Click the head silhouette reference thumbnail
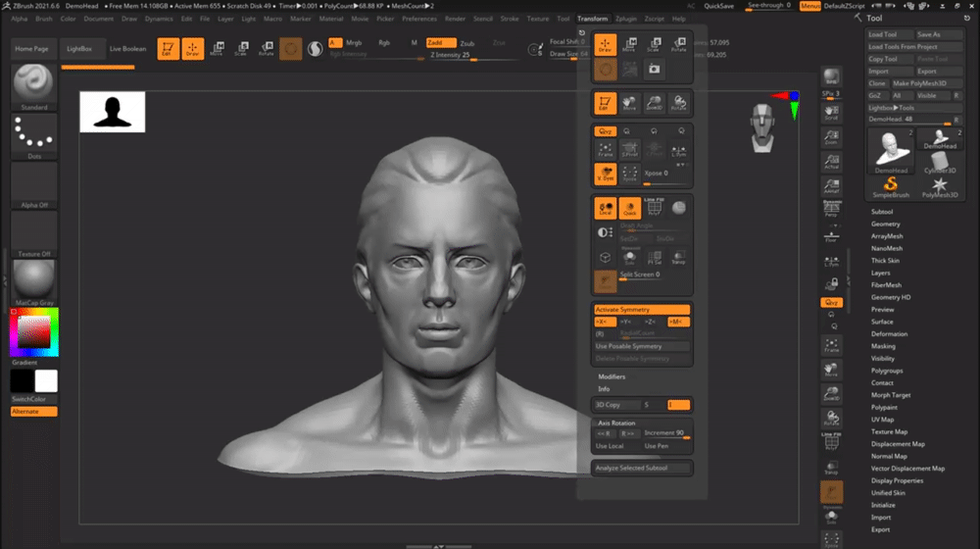The height and width of the screenshot is (549, 980). pos(113,112)
